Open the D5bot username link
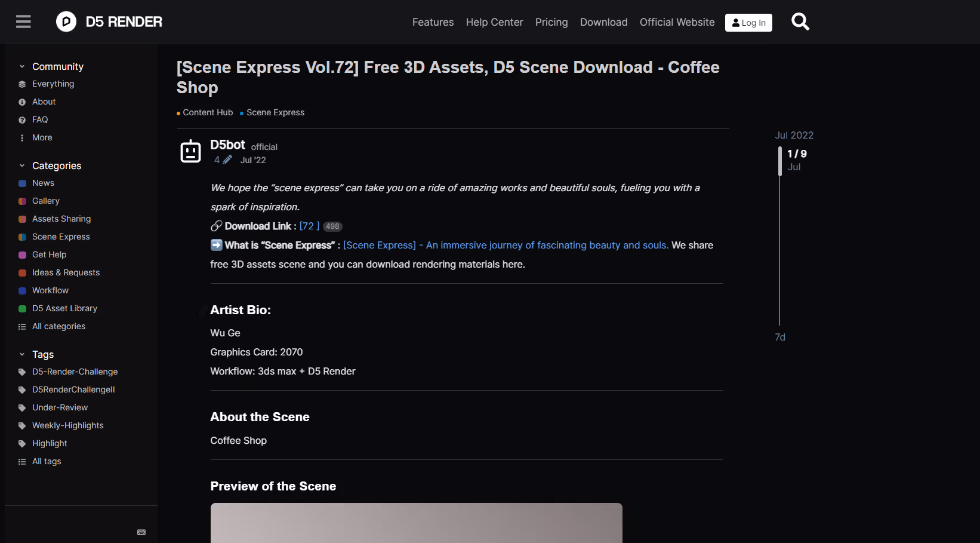Image resolution: width=980 pixels, height=543 pixels. [x=227, y=145]
